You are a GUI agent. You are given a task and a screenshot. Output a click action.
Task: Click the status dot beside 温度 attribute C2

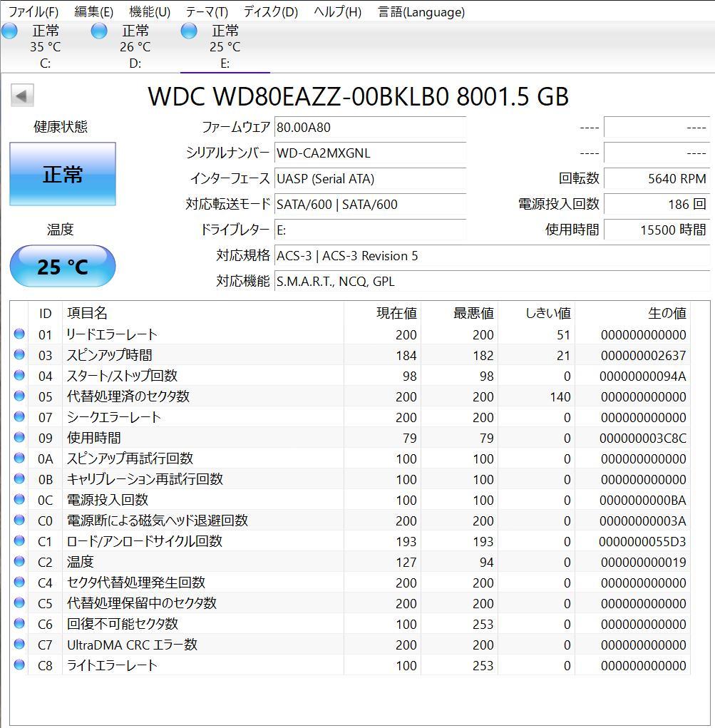point(19,562)
